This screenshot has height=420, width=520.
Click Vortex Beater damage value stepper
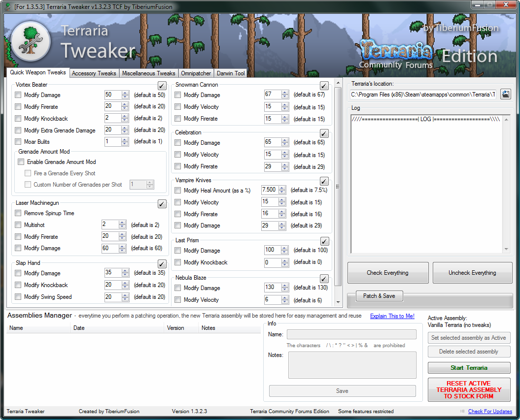pos(125,95)
